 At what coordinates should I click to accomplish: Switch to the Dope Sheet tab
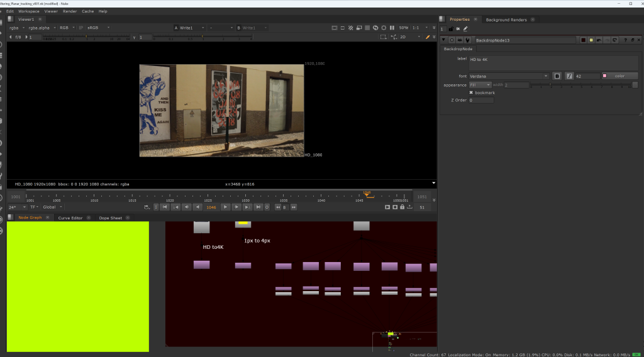(110, 217)
